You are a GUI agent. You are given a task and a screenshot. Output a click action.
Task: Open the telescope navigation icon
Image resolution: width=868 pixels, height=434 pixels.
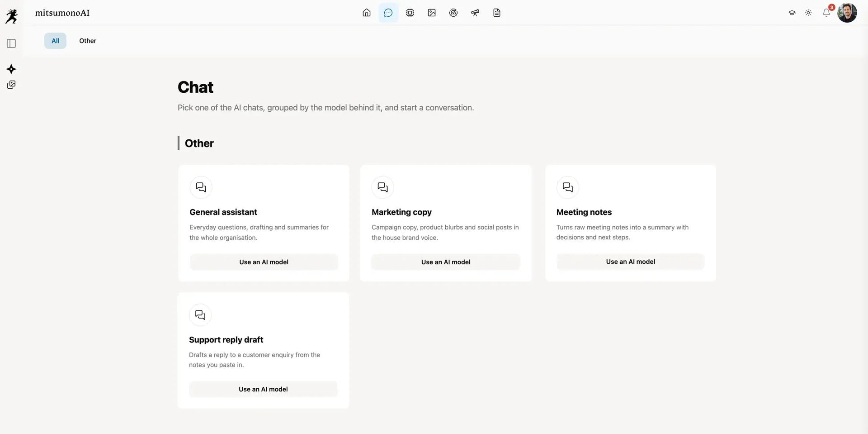[x=475, y=13]
